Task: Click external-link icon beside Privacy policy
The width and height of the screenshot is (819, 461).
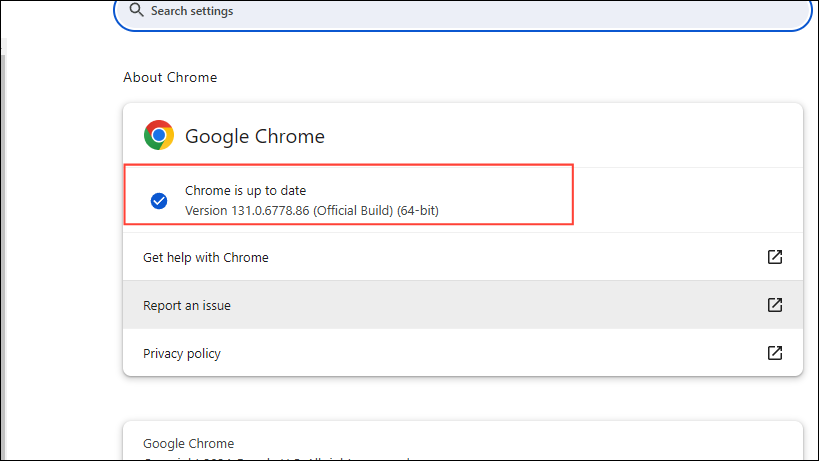Action: click(775, 353)
